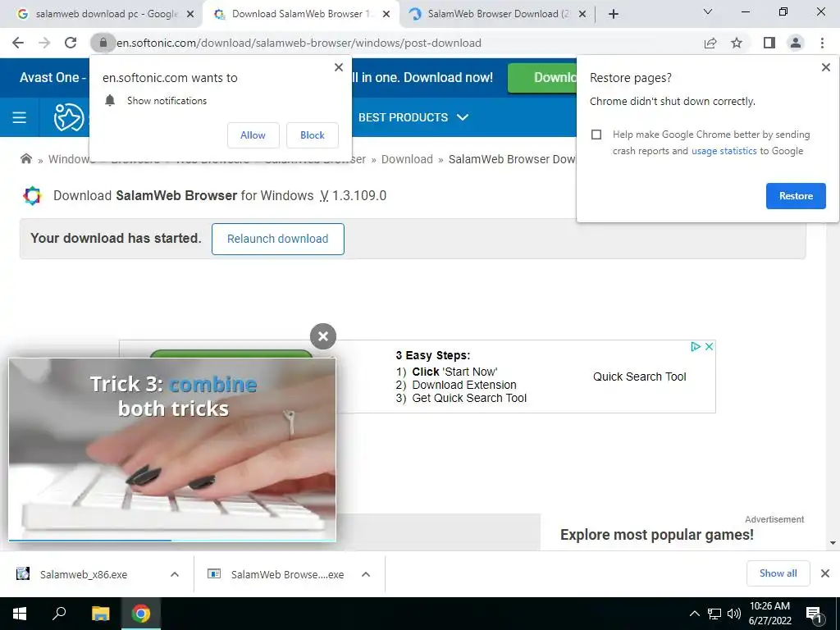Share this page icon in address bar
The width and height of the screenshot is (840, 630).
710,43
